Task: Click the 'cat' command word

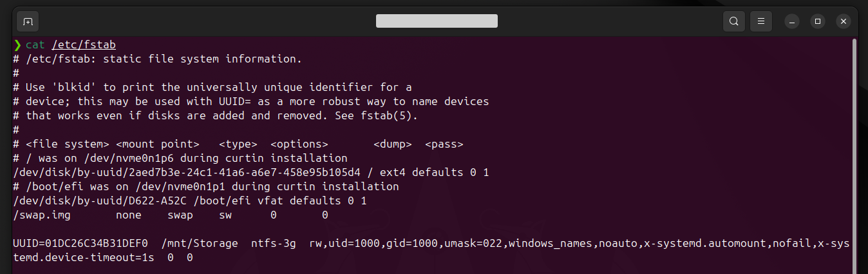Action: point(35,45)
